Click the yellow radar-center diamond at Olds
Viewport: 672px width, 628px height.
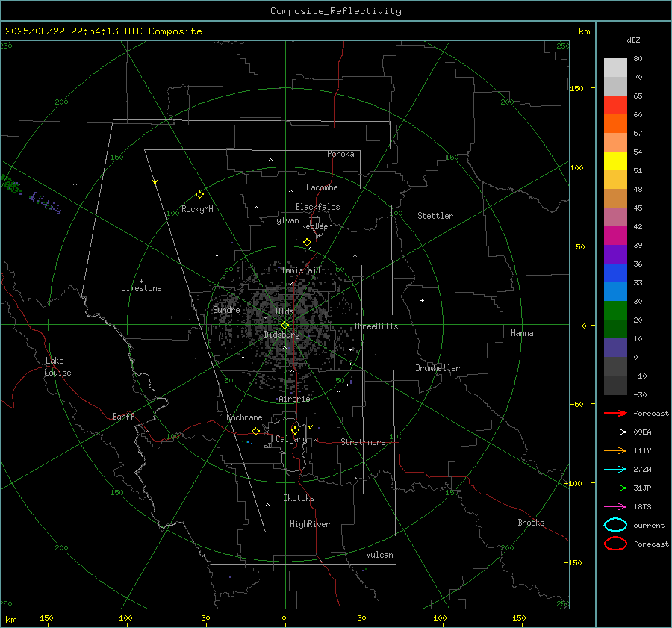pyautogui.click(x=284, y=326)
